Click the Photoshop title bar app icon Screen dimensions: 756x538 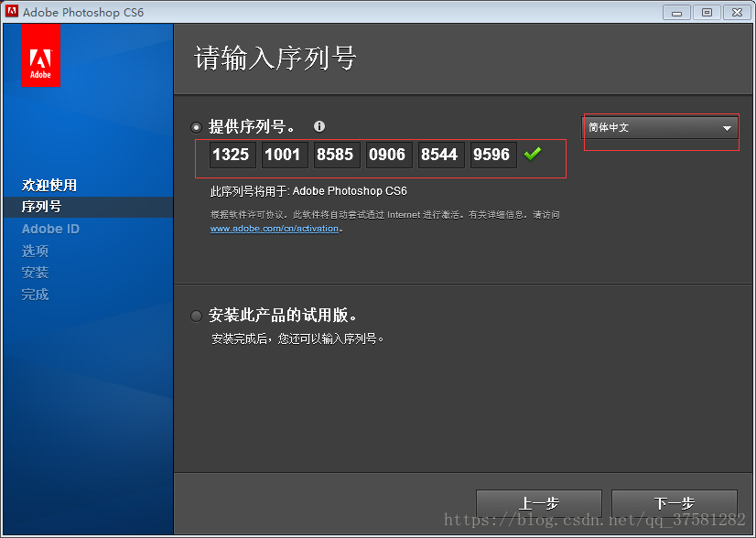12,12
